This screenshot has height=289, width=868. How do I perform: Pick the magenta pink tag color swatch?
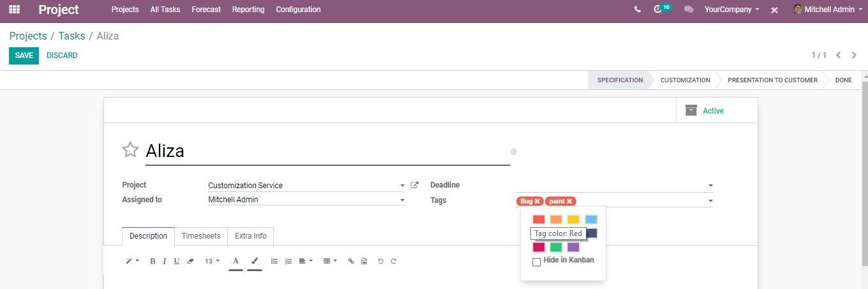539,247
